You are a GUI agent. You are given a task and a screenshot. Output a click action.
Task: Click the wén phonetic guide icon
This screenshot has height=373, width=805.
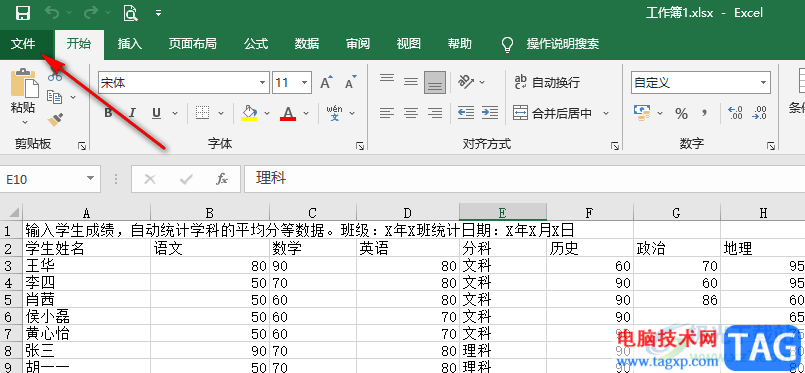[x=334, y=113]
